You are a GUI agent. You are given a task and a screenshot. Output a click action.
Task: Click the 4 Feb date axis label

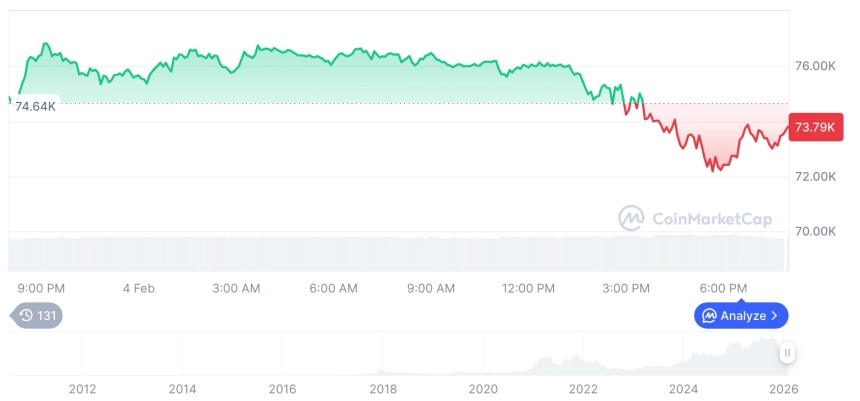point(139,288)
